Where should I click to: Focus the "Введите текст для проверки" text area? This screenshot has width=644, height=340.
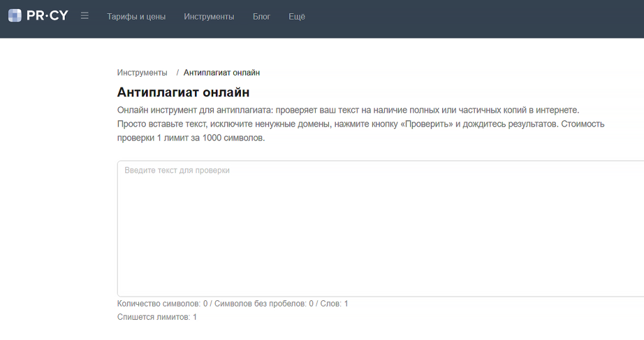(380, 229)
